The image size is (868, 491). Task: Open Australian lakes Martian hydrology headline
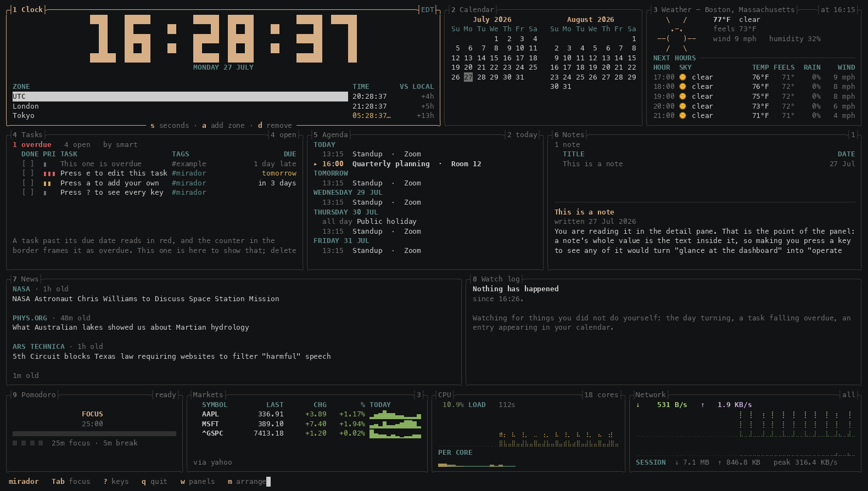(131, 328)
